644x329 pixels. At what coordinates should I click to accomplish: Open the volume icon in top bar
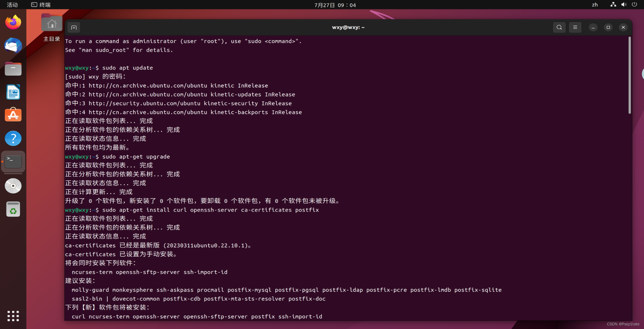coord(624,5)
